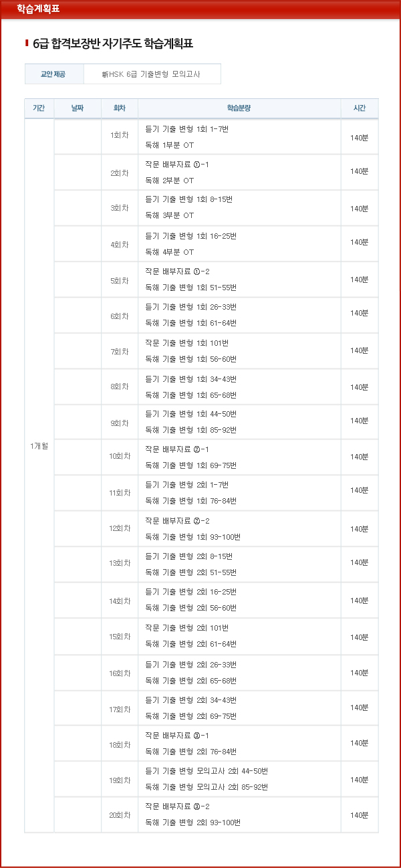Screen dimensions: 401x868
Task: Click the 新HSK 6급 기출변형 모의고사 text
Action: pyautogui.click(x=151, y=74)
